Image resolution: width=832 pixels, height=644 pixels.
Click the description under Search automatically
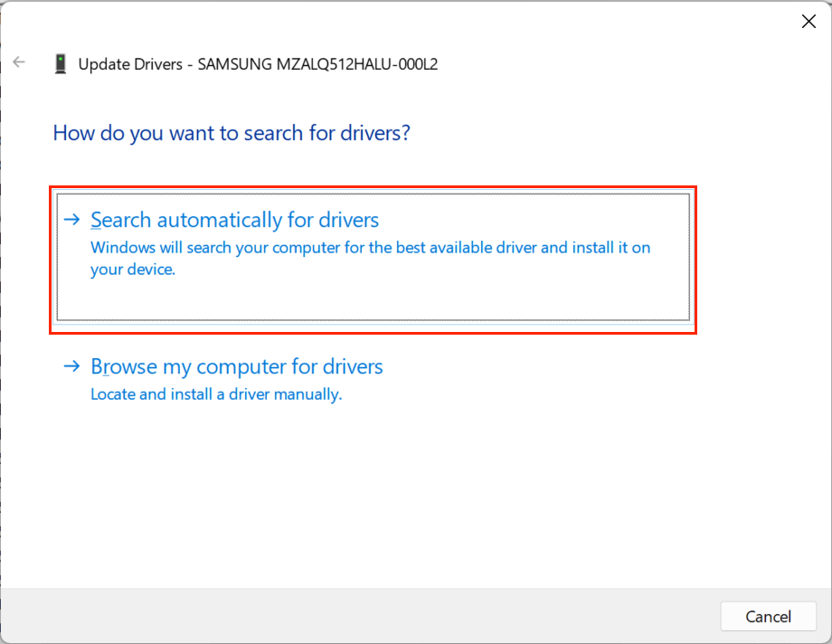click(x=370, y=258)
